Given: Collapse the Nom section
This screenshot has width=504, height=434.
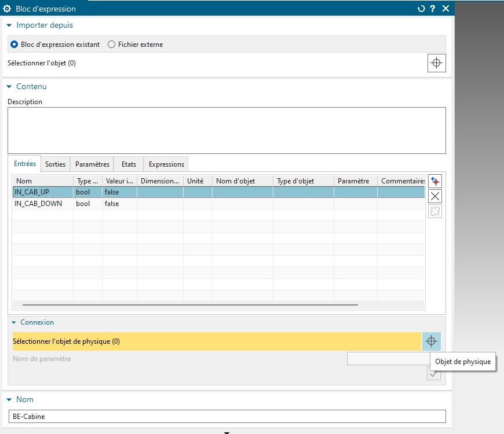Looking at the screenshot, I should 9,399.
